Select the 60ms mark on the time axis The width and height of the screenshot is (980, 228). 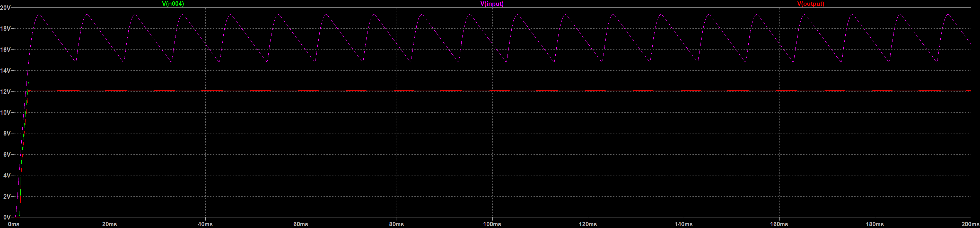pyautogui.click(x=301, y=224)
